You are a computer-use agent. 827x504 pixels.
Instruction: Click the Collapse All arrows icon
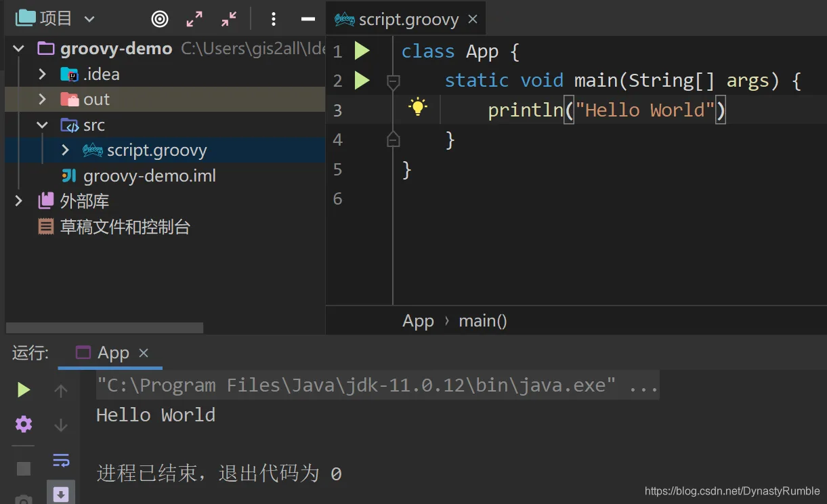click(x=230, y=19)
